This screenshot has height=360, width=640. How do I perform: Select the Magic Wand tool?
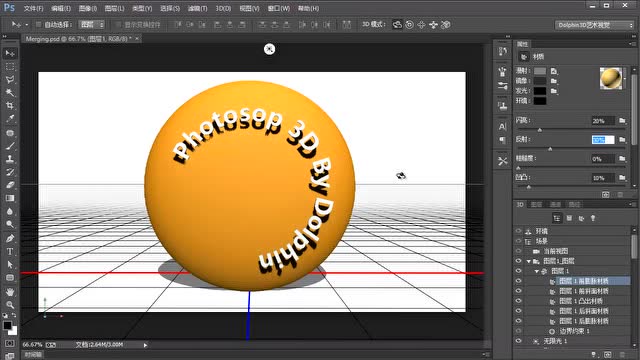coord(10,93)
